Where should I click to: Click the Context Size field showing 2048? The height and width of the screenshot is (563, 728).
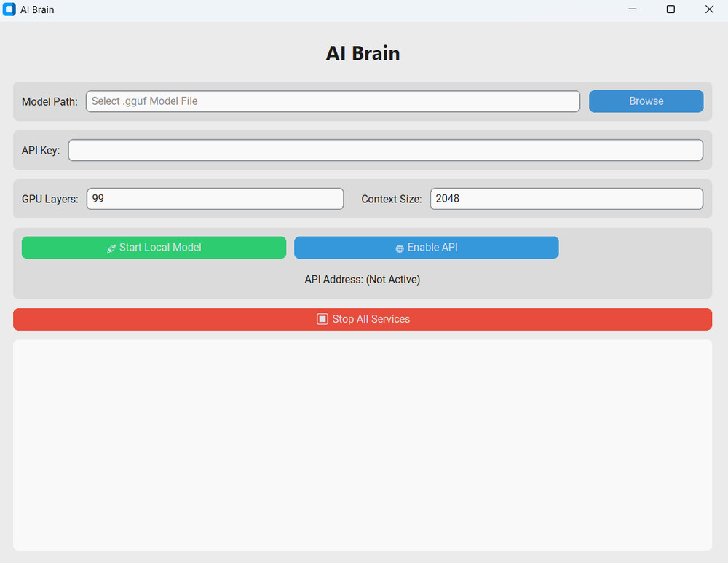pyautogui.click(x=566, y=198)
